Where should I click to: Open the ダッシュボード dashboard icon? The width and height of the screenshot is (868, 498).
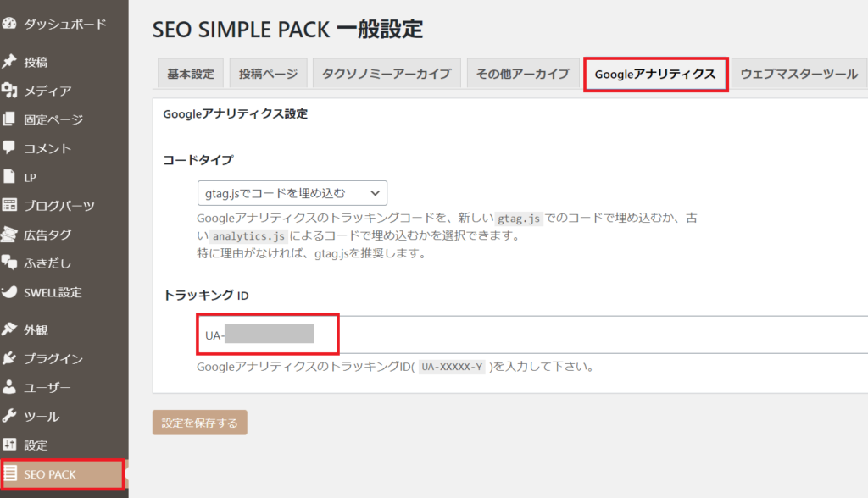8,23
